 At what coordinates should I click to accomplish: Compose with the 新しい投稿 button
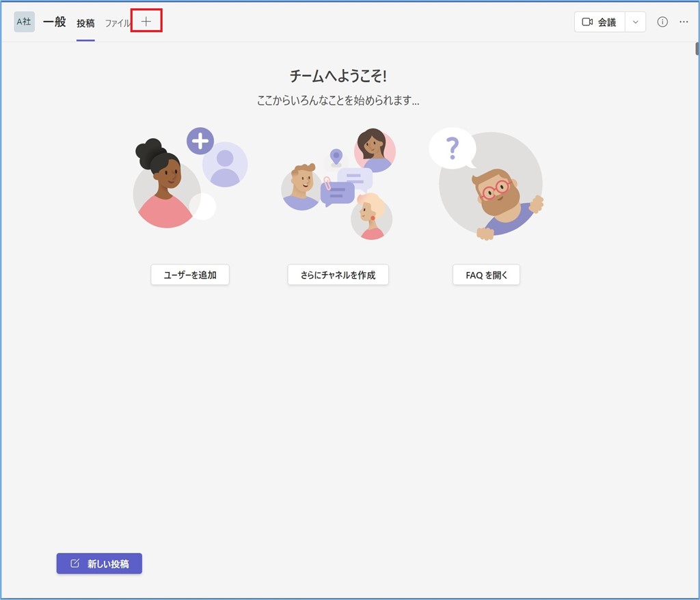coord(99,564)
